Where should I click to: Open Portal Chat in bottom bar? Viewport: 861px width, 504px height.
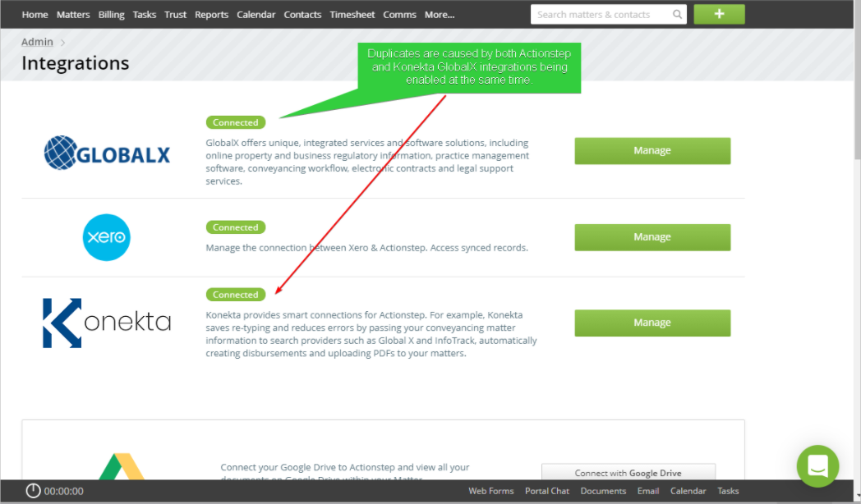click(547, 491)
